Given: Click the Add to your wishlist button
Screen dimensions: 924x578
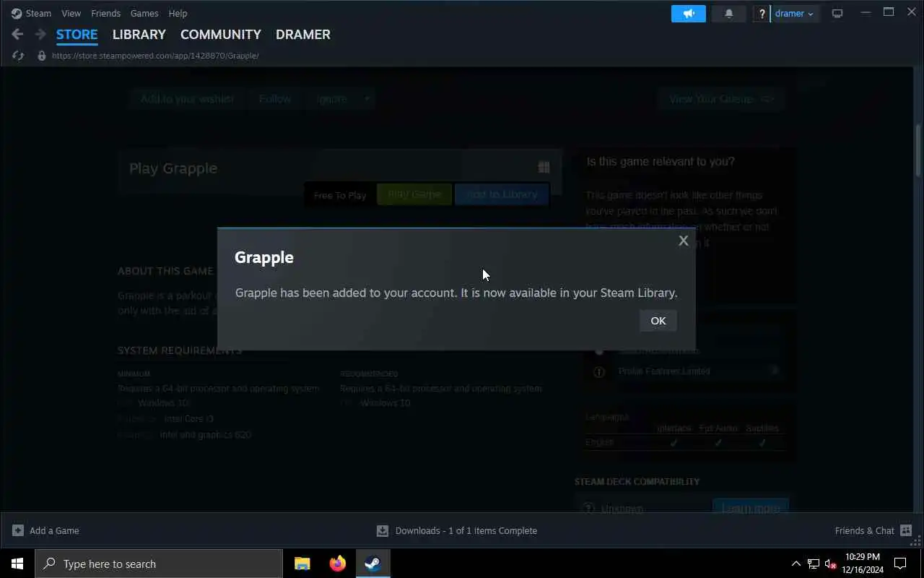Looking at the screenshot, I should [187, 99].
